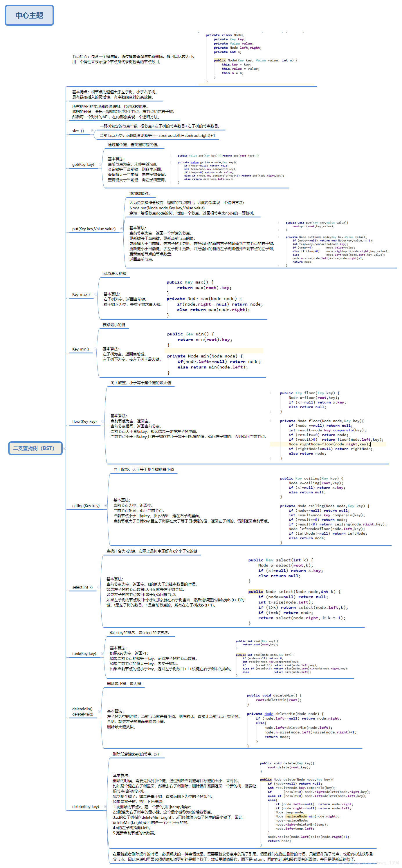
Task: Select the rank(Key key) topic
Action: (x=84, y=653)
